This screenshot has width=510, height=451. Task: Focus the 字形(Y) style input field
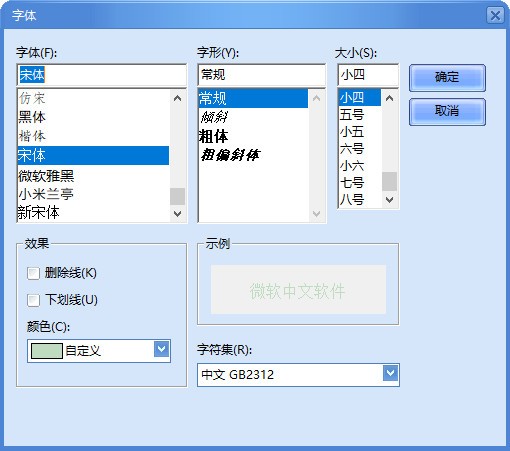pyautogui.click(x=261, y=75)
